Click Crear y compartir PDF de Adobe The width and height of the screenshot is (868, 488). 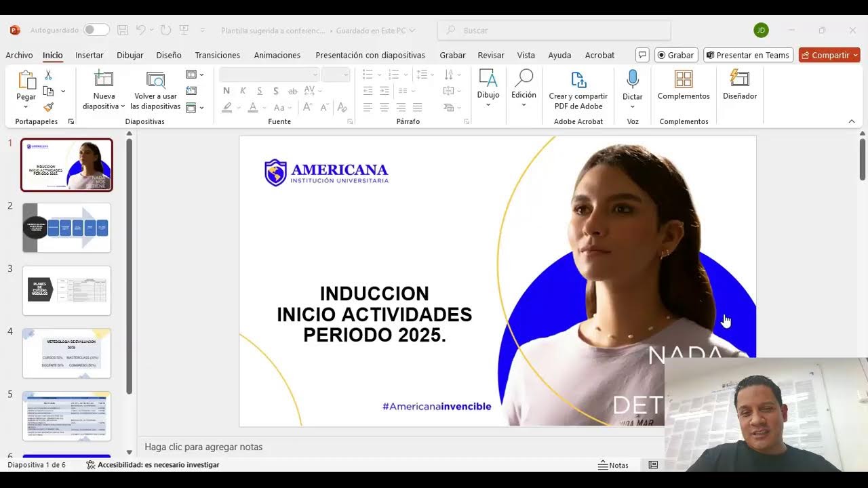[x=578, y=90]
